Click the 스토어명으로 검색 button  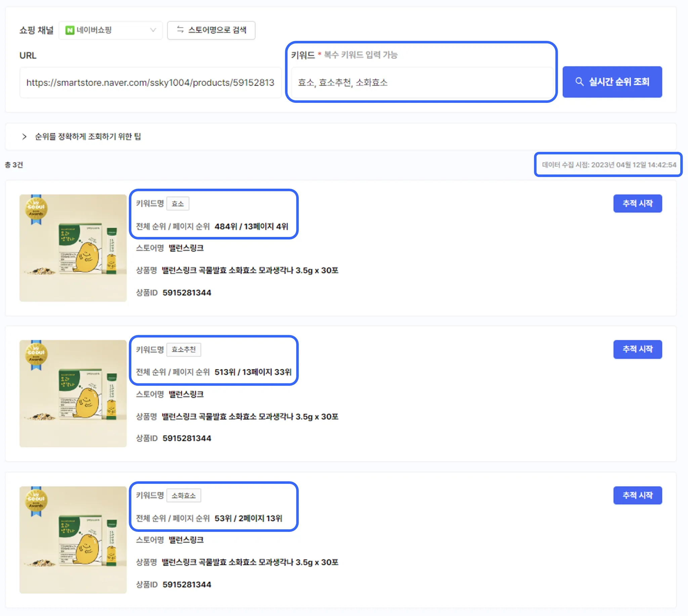pyautogui.click(x=211, y=31)
